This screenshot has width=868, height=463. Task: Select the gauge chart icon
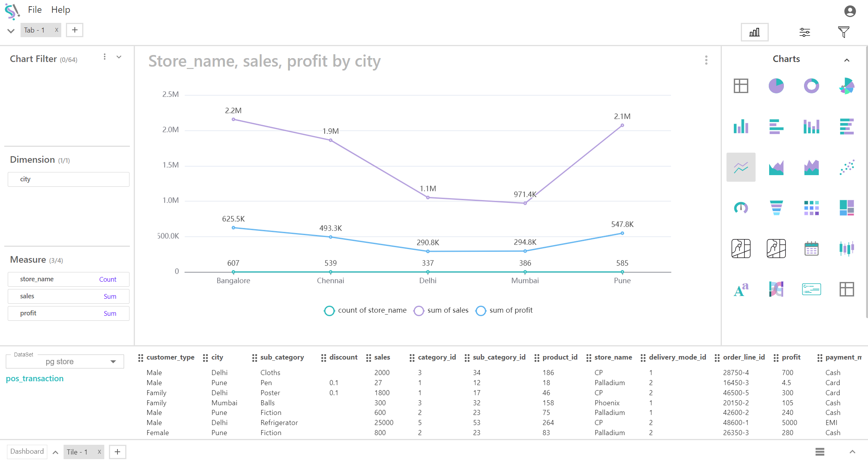click(x=740, y=208)
